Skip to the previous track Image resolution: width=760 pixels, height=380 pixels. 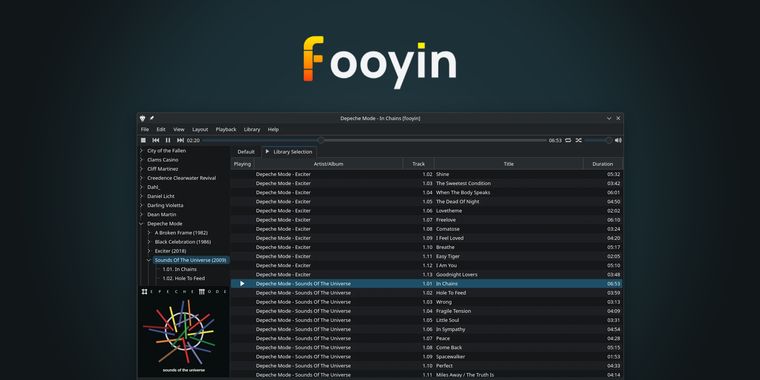pyautogui.click(x=156, y=140)
